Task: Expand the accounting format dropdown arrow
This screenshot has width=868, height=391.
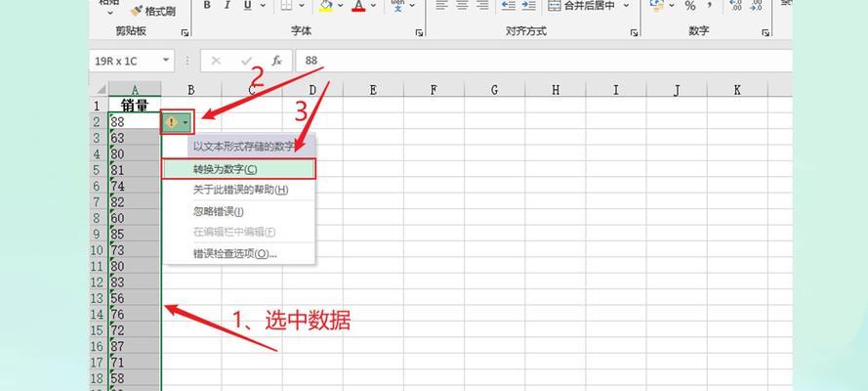Action: point(672,6)
